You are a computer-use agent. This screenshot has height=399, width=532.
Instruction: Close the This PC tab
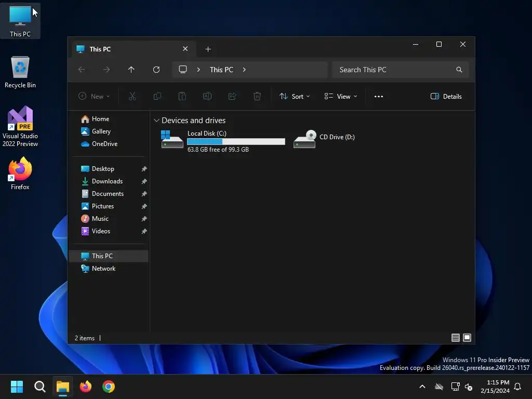pyautogui.click(x=185, y=49)
